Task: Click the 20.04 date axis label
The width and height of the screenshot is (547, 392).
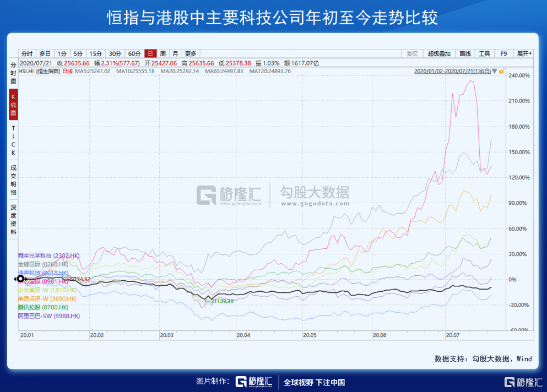Action: pyautogui.click(x=243, y=335)
